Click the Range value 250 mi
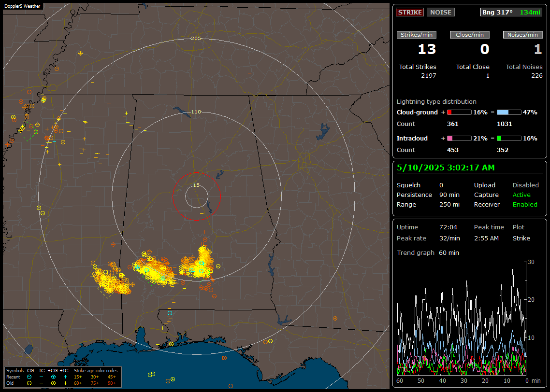Viewport: 550px width, 392px height. coord(449,205)
